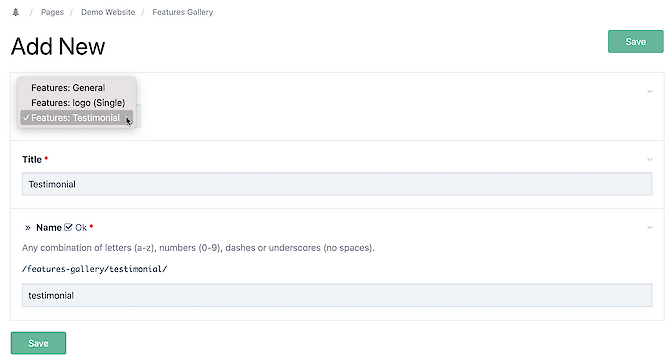671x363 pixels.
Task: Click the double-angle icon beside Name
Action: 28,228
